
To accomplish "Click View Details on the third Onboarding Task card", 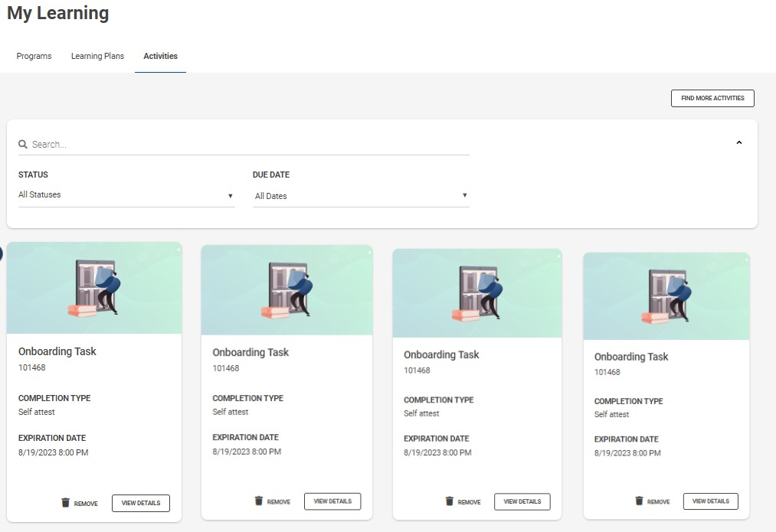I will click(x=522, y=501).
